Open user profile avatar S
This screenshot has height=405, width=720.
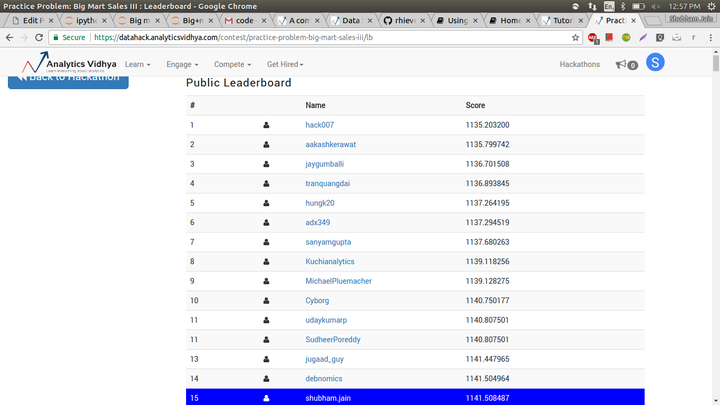655,62
